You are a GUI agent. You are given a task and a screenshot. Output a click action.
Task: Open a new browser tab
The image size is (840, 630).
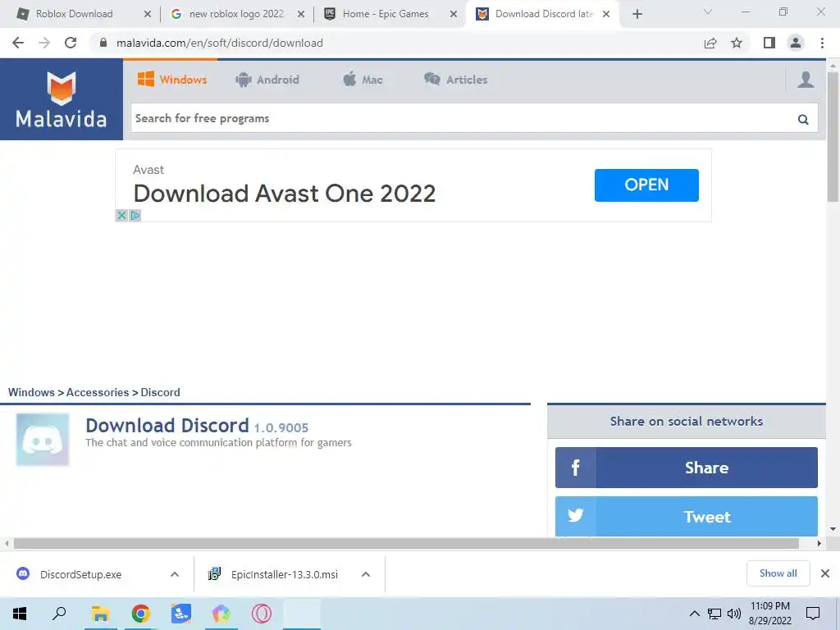pyautogui.click(x=637, y=14)
